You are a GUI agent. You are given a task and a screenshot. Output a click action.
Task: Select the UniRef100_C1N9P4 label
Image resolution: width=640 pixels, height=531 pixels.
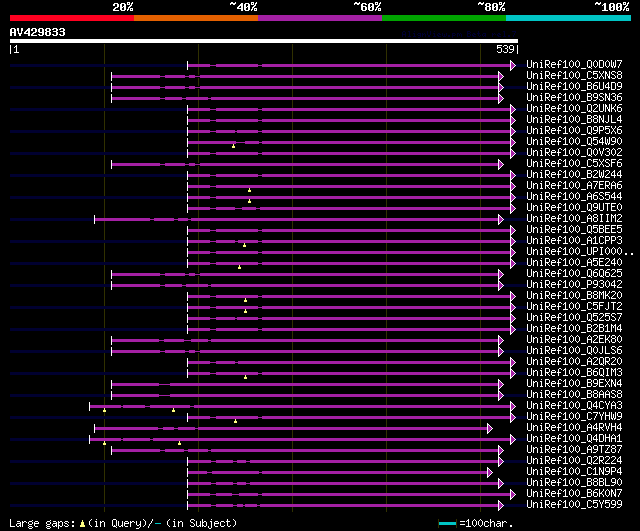[x=574, y=472]
